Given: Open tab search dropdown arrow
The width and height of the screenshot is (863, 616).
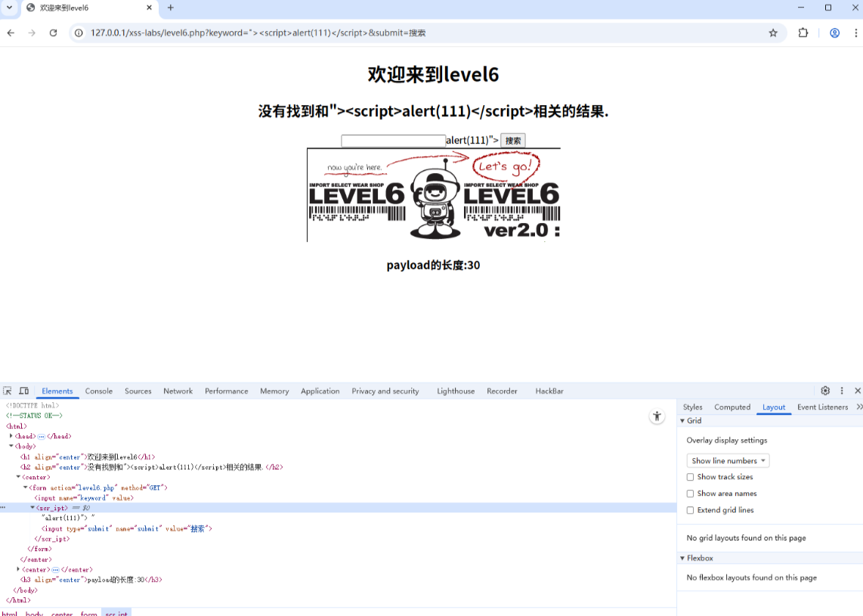Looking at the screenshot, I should [9, 8].
